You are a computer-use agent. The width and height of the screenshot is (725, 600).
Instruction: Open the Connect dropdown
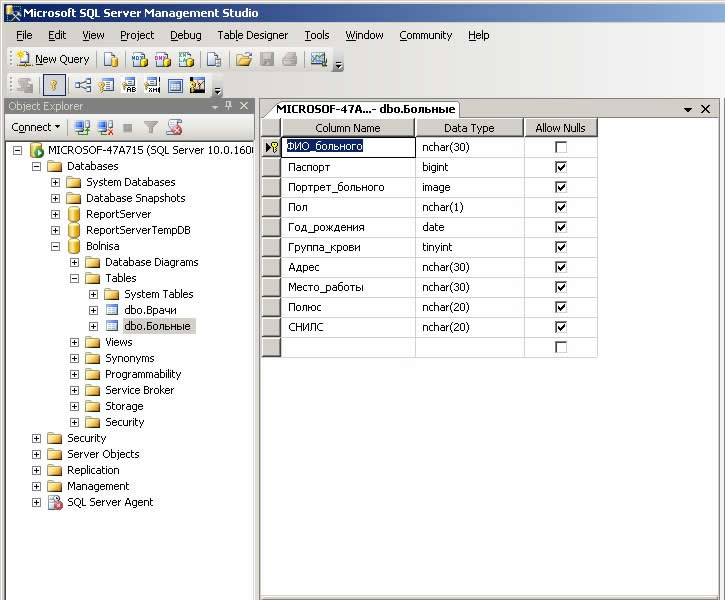click(x=36, y=127)
